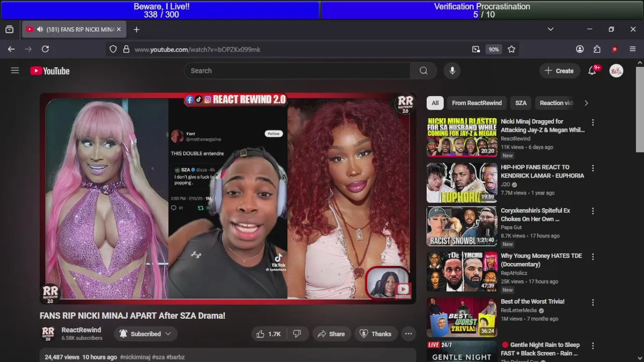Select the All filter chip
Image resolution: width=644 pixels, height=362 pixels.
435,103
